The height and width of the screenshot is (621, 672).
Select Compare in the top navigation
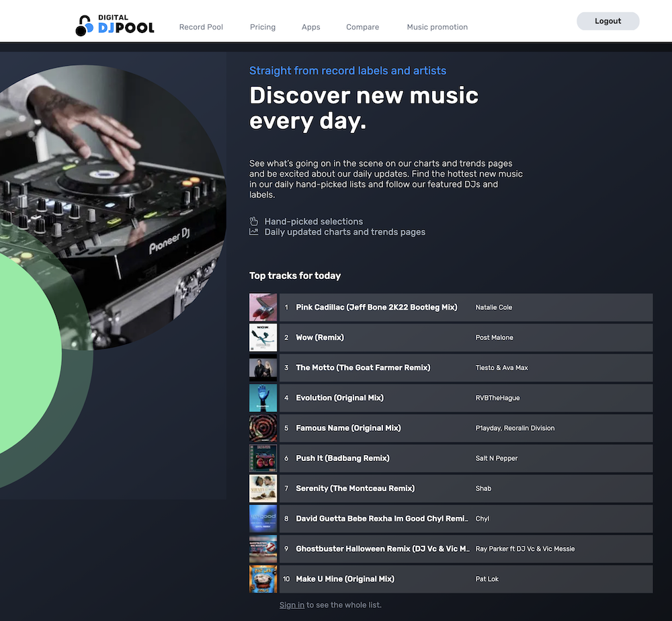[363, 27]
